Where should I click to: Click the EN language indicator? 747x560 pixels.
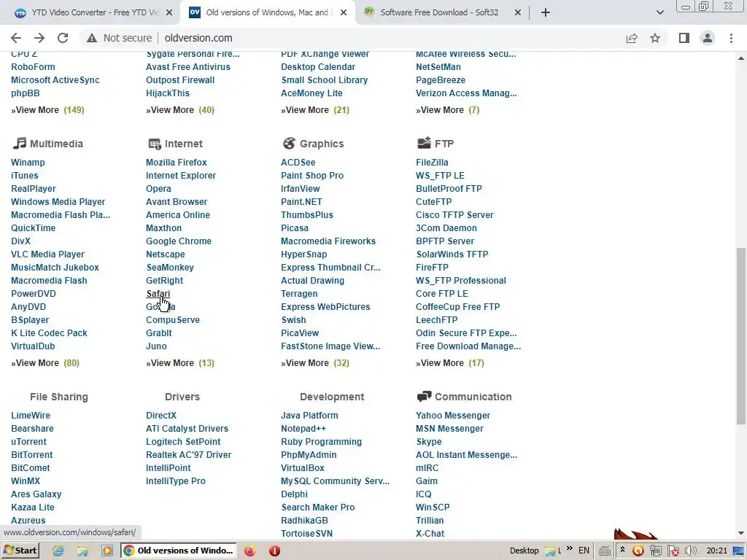pos(584,551)
